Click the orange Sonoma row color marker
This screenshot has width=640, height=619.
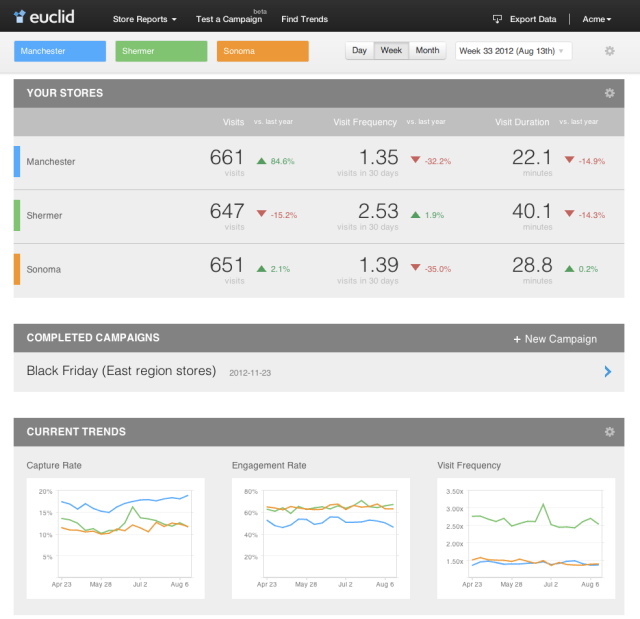[x=16, y=269]
